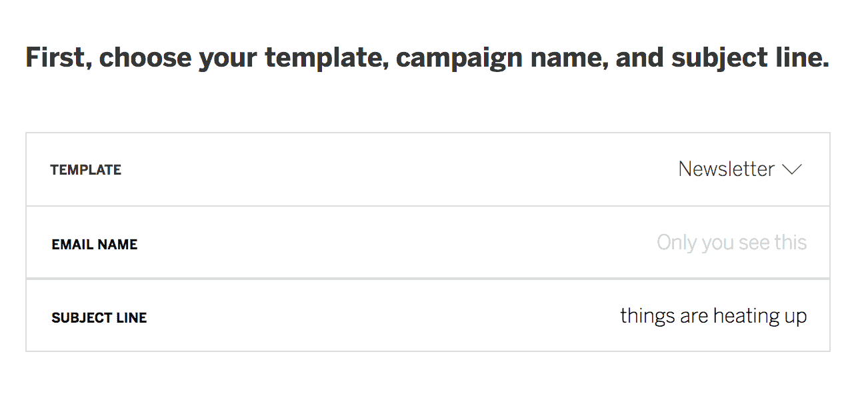
Task: Place cursor after "up" in the subject
Action: (x=807, y=316)
